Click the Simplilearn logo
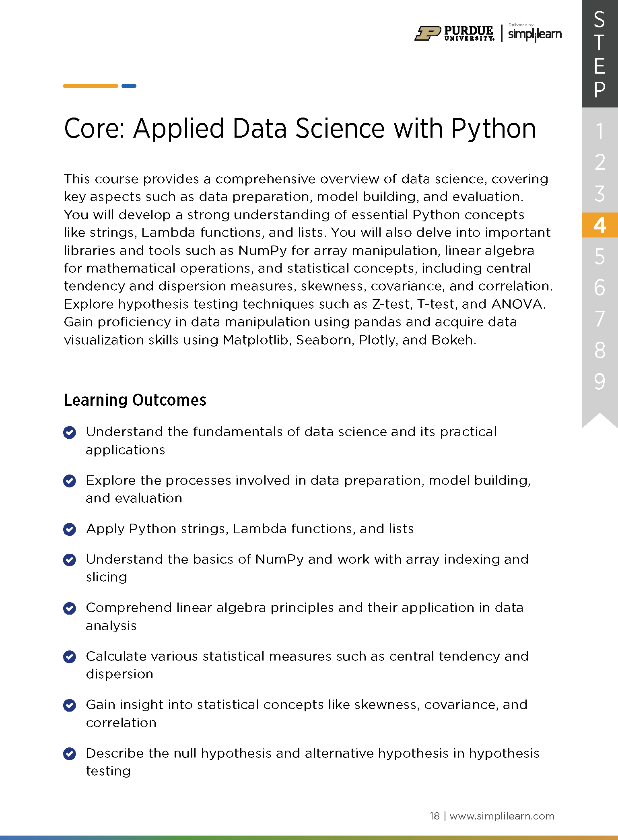This screenshot has width=618, height=840. [x=535, y=34]
